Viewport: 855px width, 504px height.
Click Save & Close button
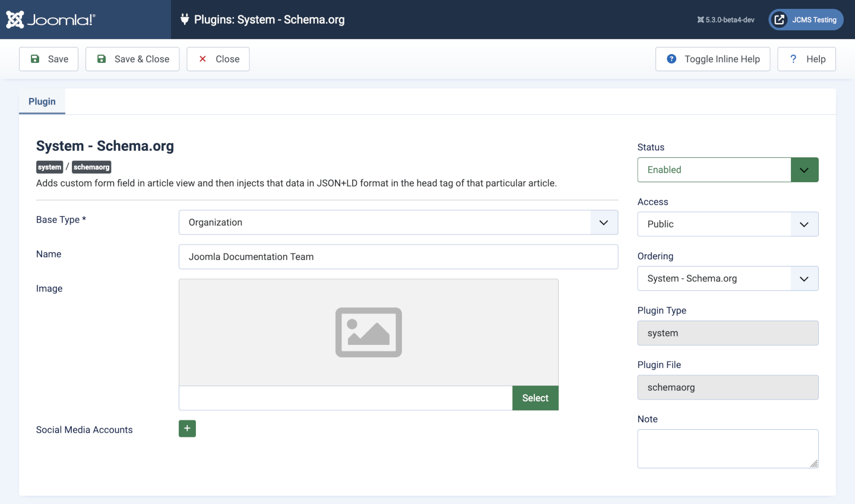point(132,59)
